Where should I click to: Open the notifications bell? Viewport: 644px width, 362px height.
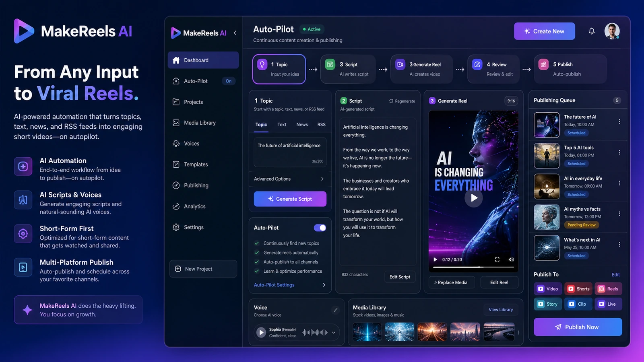click(x=592, y=31)
